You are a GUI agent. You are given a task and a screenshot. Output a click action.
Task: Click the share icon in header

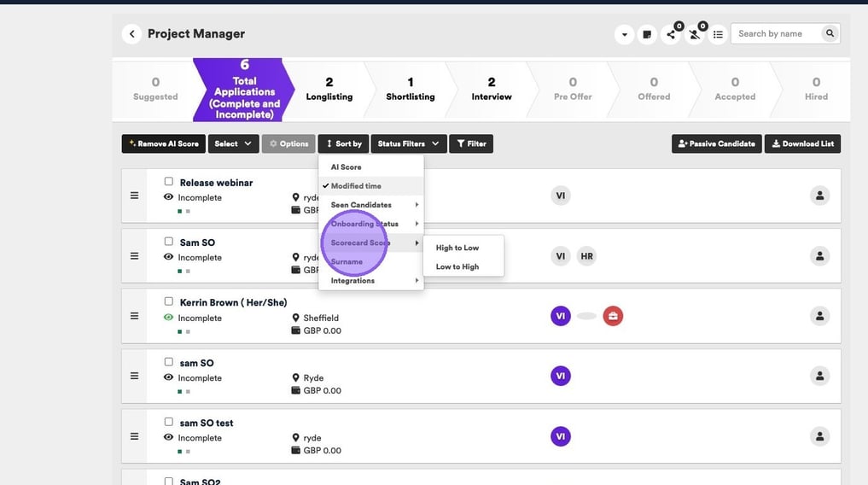coord(671,35)
